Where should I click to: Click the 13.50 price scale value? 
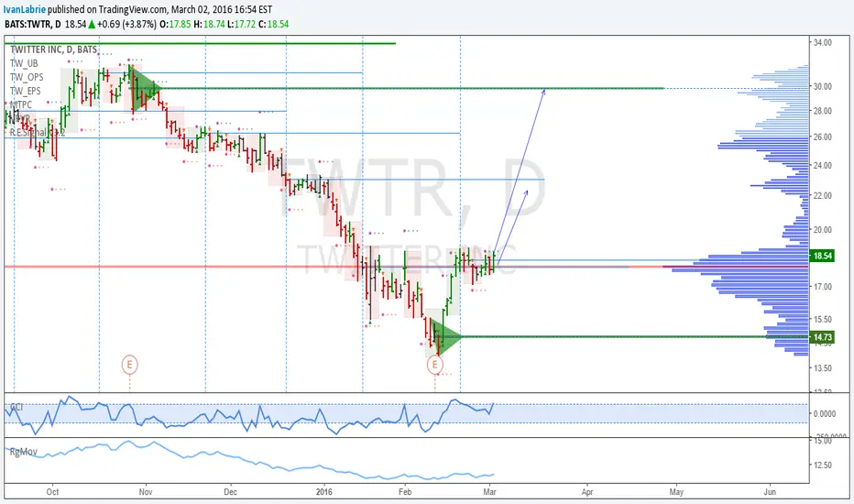823,367
